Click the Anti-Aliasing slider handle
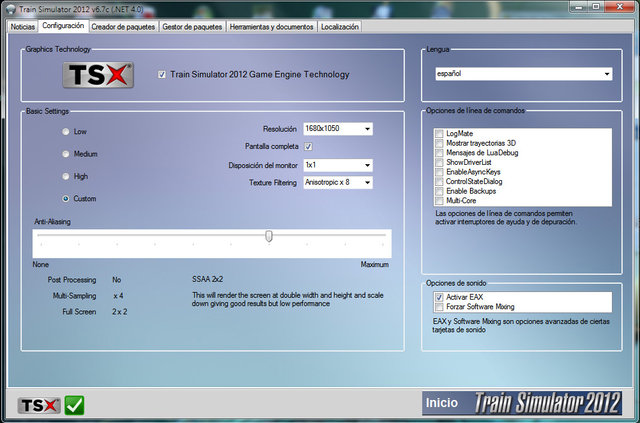Image resolution: width=640 pixels, height=423 pixels. (269, 235)
